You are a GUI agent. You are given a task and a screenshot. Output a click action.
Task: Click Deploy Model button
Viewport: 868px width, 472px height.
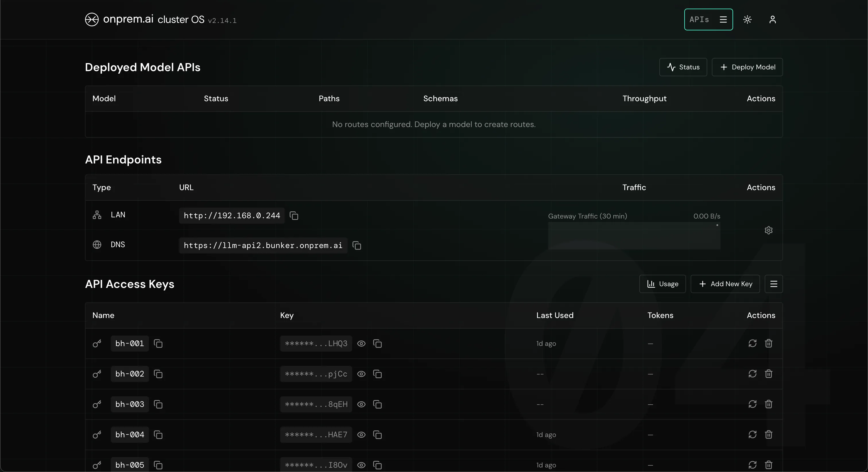(x=747, y=67)
